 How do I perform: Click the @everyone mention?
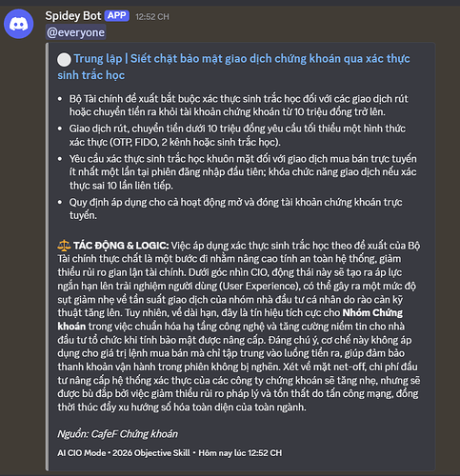coord(75,32)
